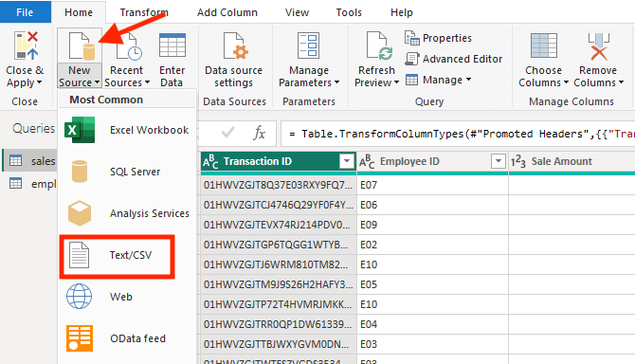Open the Advanced Editor
This screenshot has width=635, height=364.
tap(454, 59)
